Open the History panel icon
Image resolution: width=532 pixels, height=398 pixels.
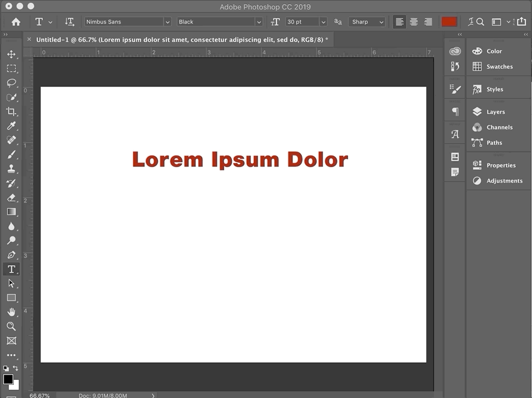click(x=455, y=66)
